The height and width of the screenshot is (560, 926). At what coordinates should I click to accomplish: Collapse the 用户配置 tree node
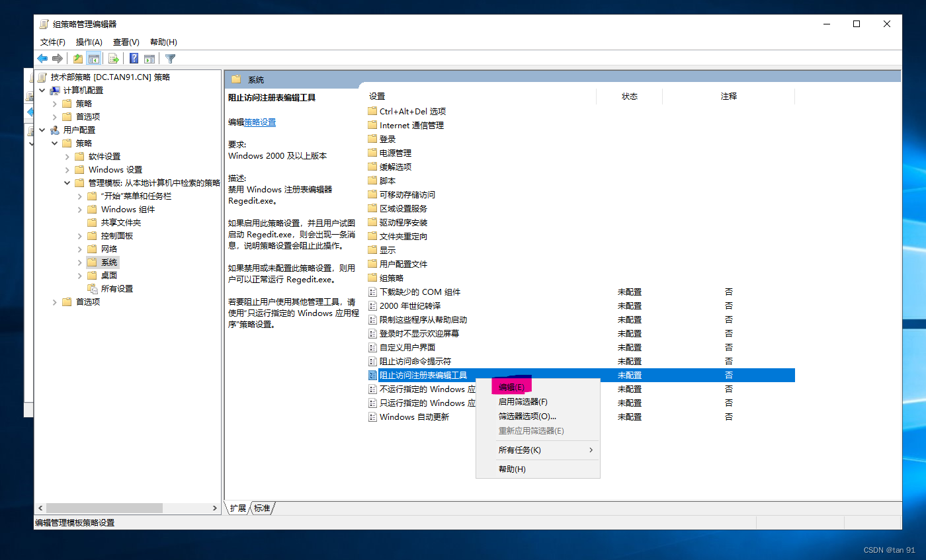(x=42, y=130)
